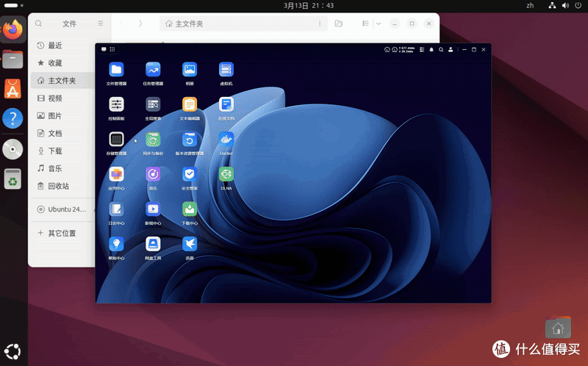Open 同步与备份 app icon
Viewport: 588px width, 366px height.
[153, 139]
